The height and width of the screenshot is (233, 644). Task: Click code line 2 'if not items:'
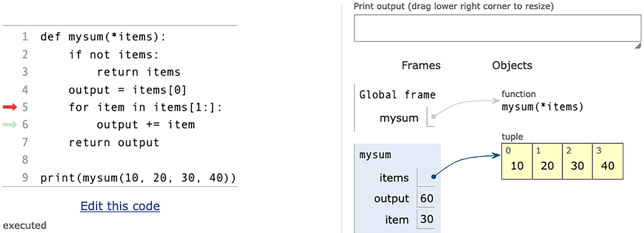pos(114,54)
